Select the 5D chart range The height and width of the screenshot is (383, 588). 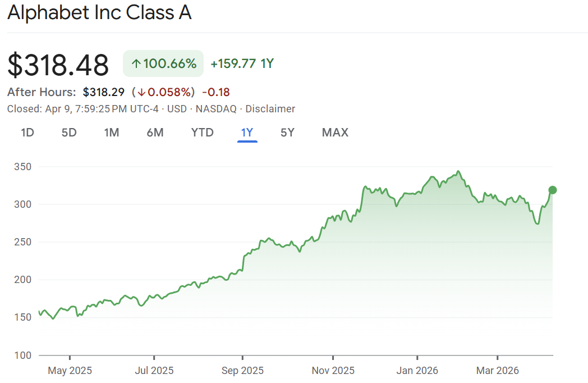click(x=69, y=133)
